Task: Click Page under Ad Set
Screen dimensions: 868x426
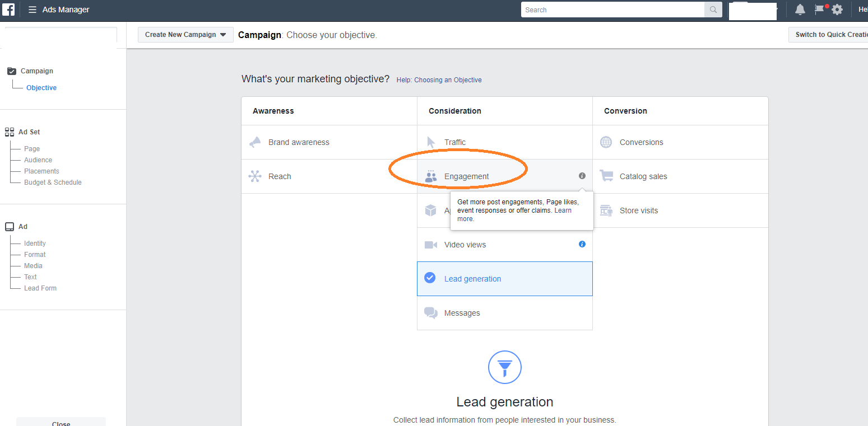Action: pos(32,149)
